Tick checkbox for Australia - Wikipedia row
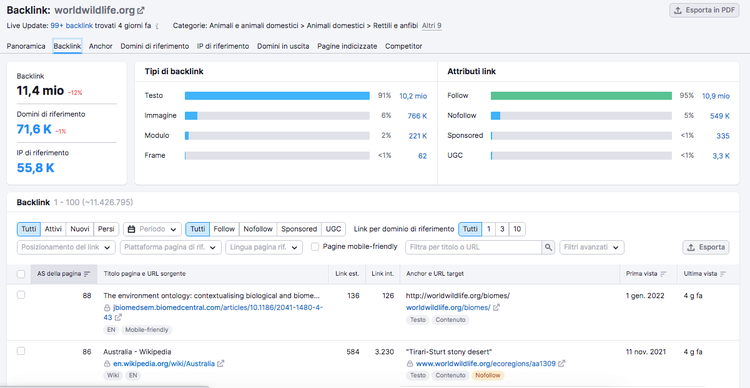 (x=21, y=351)
